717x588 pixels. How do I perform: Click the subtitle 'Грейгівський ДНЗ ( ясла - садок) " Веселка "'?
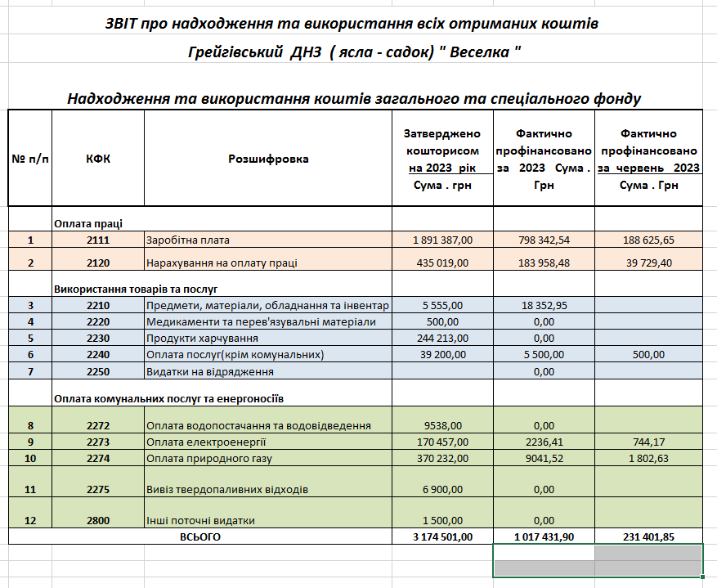(x=354, y=52)
